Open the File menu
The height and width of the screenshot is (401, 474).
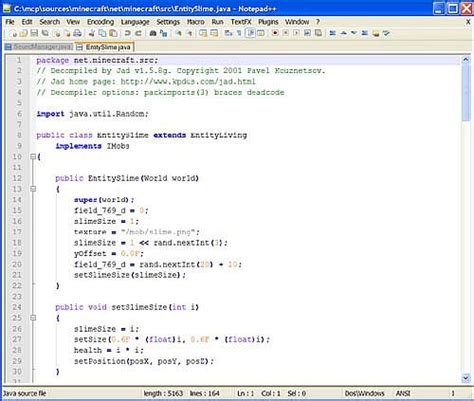click(x=10, y=22)
